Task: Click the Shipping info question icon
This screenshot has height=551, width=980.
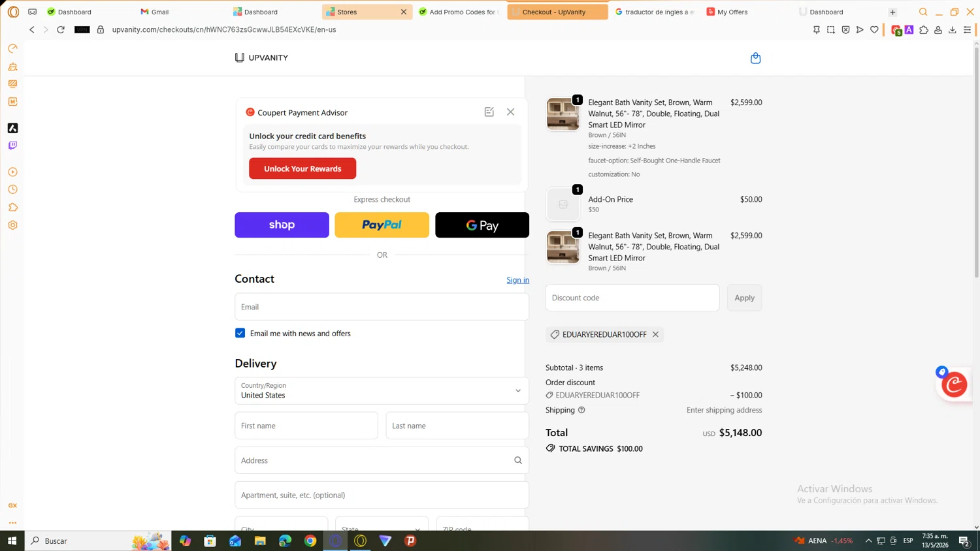Action: [581, 410]
